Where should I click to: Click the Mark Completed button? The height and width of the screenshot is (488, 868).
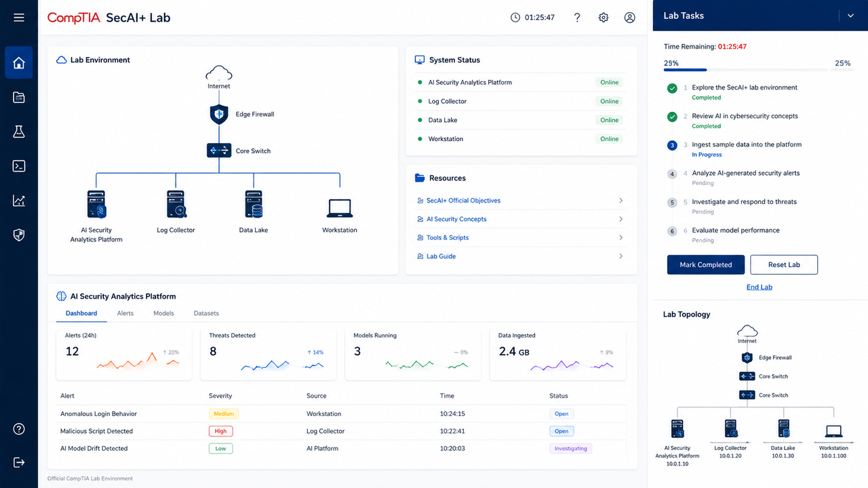click(x=706, y=265)
